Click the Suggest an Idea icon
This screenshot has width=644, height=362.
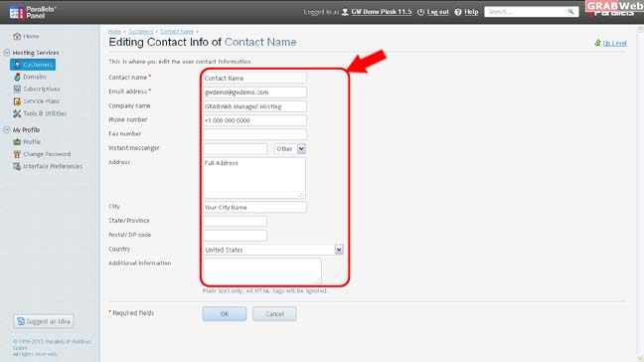pos(21,321)
